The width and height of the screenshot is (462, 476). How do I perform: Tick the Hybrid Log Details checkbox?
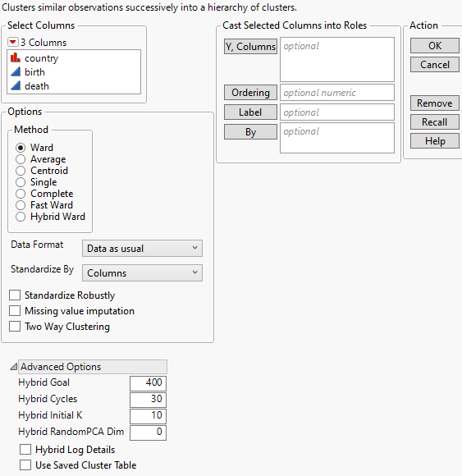(25, 450)
